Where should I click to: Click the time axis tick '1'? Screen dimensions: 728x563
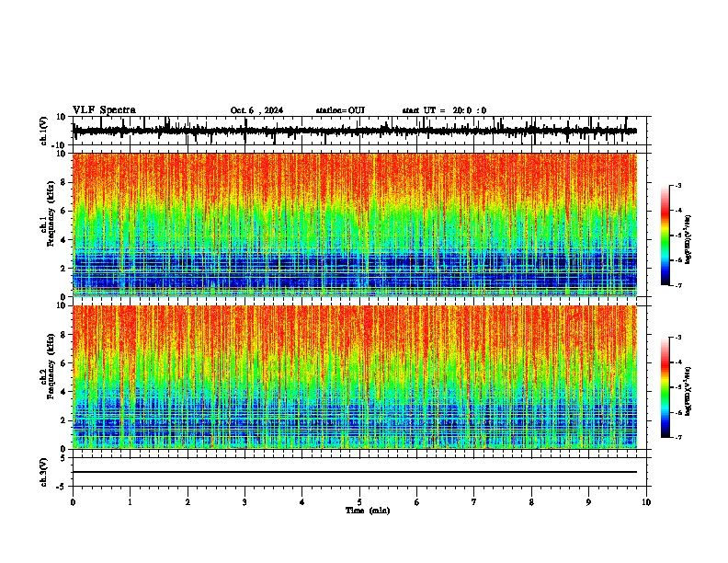pyautogui.click(x=130, y=502)
